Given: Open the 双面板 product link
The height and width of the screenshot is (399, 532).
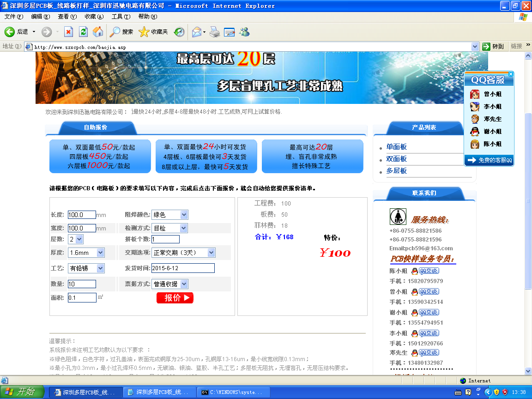Looking at the screenshot, I should tap(396, 159).
